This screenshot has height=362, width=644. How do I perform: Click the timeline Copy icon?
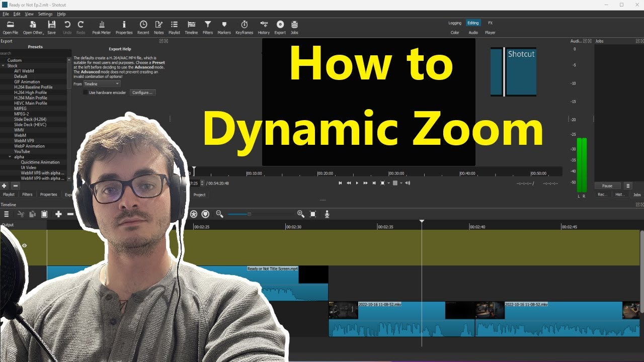[x=33, y=214]
